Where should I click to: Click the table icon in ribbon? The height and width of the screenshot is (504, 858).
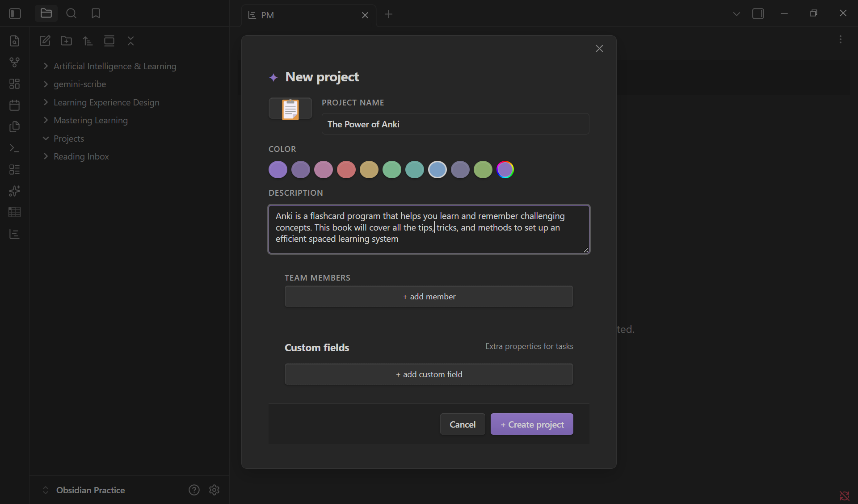[x=15, y=212]
